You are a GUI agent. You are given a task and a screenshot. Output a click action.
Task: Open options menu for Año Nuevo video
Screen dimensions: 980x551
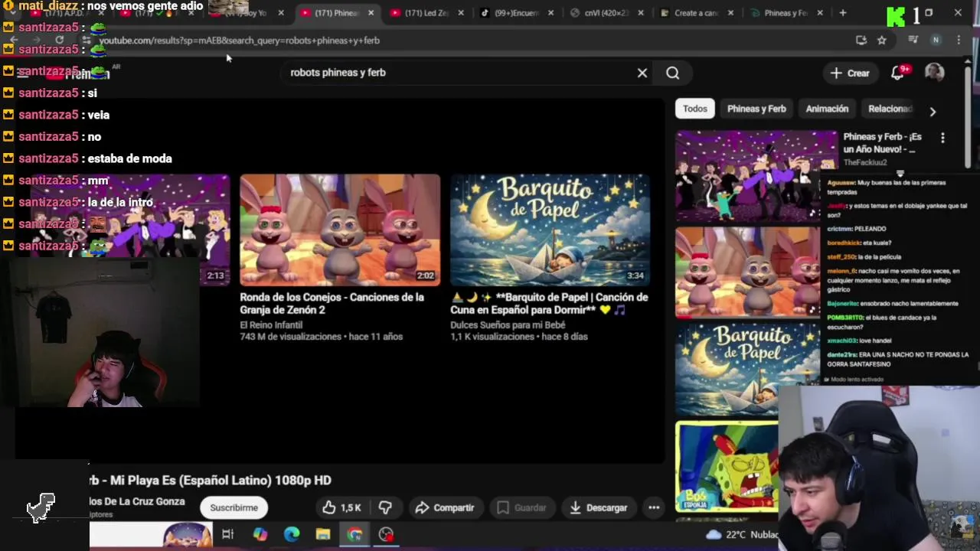pyautogui.click(x=942, y=138)
